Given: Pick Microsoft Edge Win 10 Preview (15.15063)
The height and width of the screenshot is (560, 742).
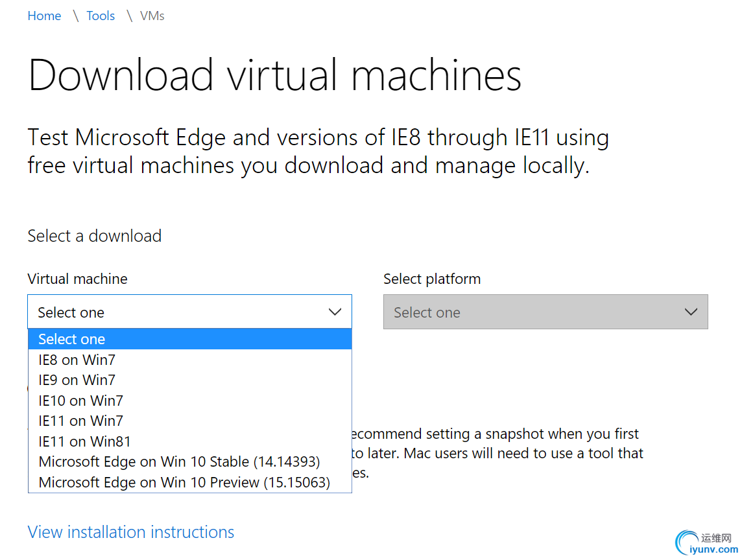Looking at the screenshot, I should [x=184, y=482].
